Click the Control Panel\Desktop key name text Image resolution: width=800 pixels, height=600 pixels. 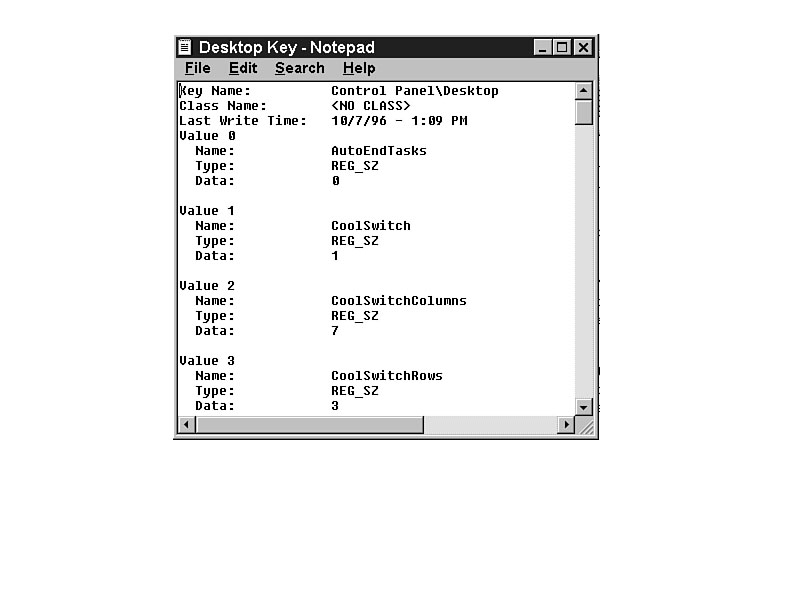tap(414, 91)
